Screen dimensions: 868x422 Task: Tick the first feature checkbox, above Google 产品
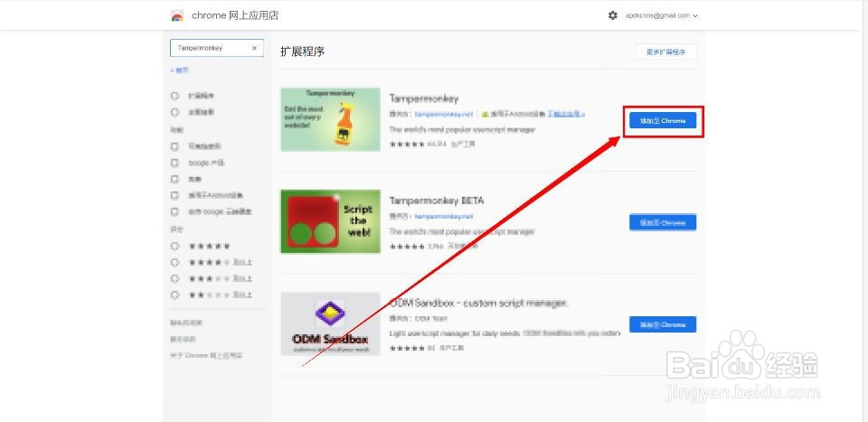[175, 146]
